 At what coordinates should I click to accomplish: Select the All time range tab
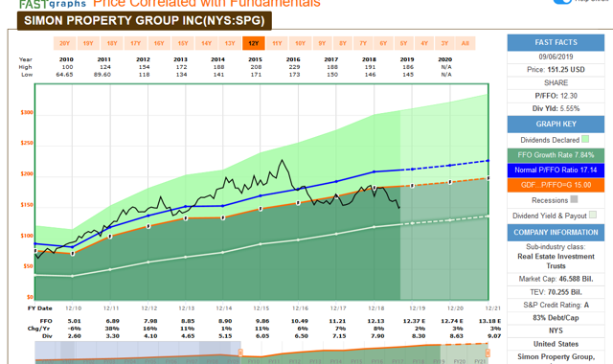(x=465, y=43)
